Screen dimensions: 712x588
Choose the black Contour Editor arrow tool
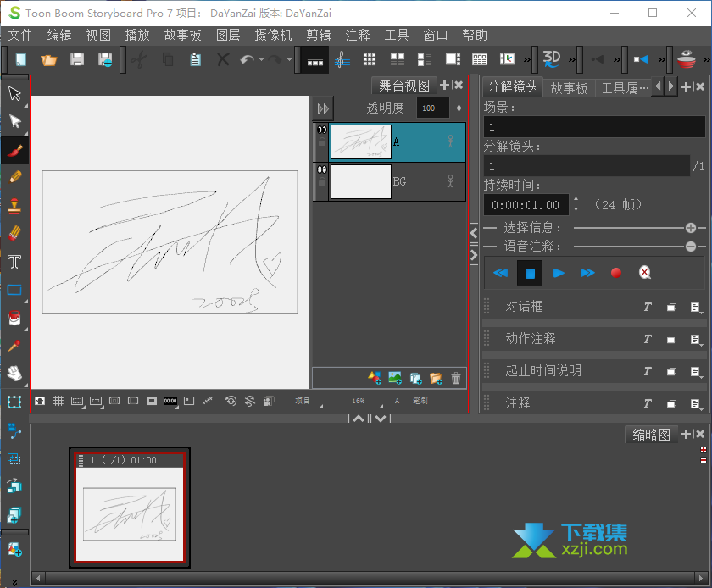pyautogui.click(x=14, y=121)
